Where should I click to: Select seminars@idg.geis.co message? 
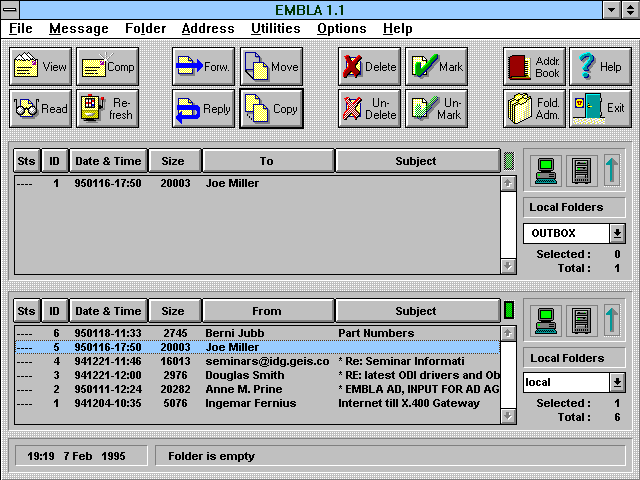257,361
